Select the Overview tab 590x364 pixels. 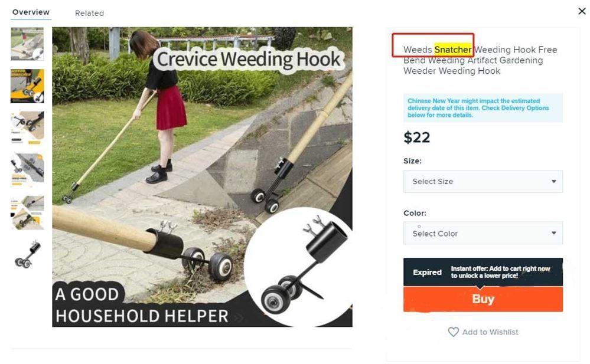(x=31, y=12)
